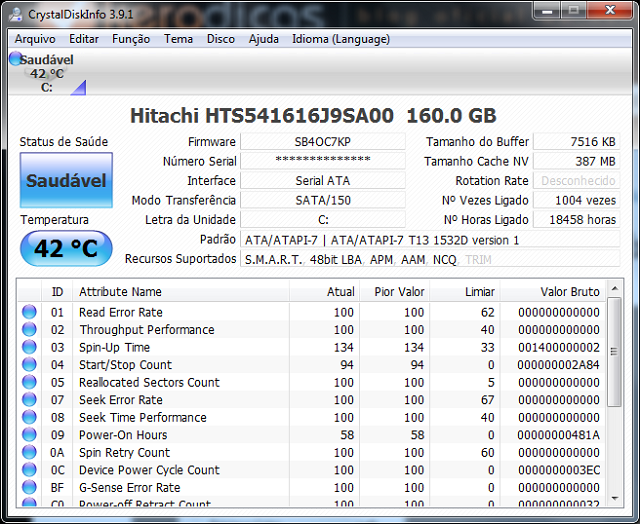Click the Firmware field showing SB4OC7KP
Viewport: 640px width, 524px height.
(x=323, y=142)
